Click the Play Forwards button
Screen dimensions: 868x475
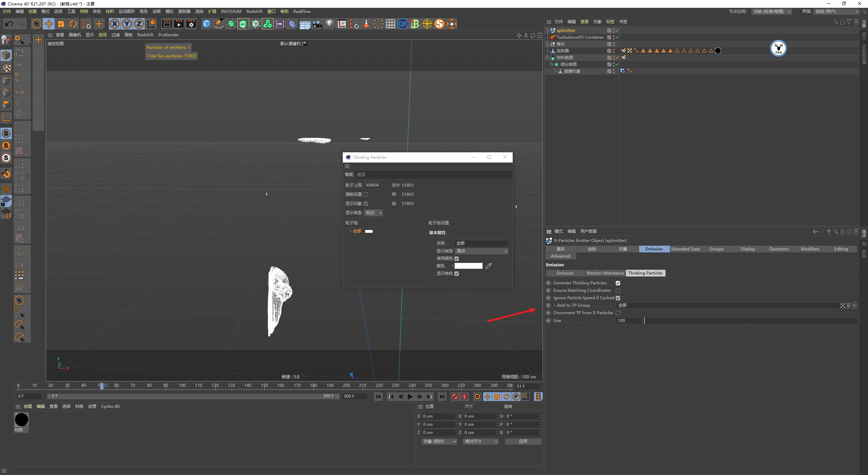[410, 397]
